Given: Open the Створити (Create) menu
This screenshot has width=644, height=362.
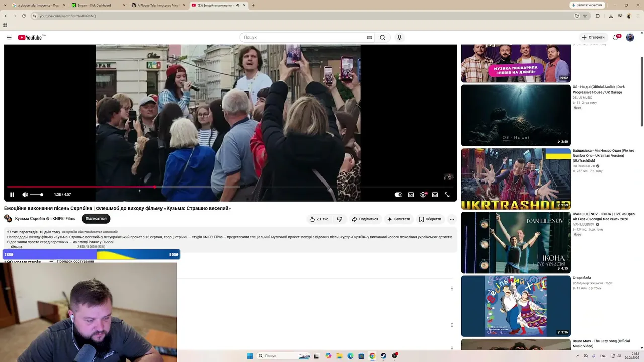Looking at the screenshot, I should click(x=593, y=37).
